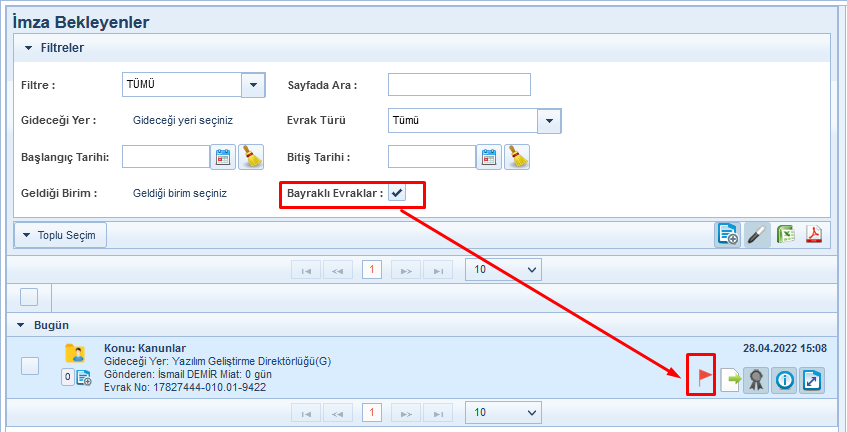
Task: Click the blue expand document icon in Kanunlar row
Action: [x=812, y=380]
